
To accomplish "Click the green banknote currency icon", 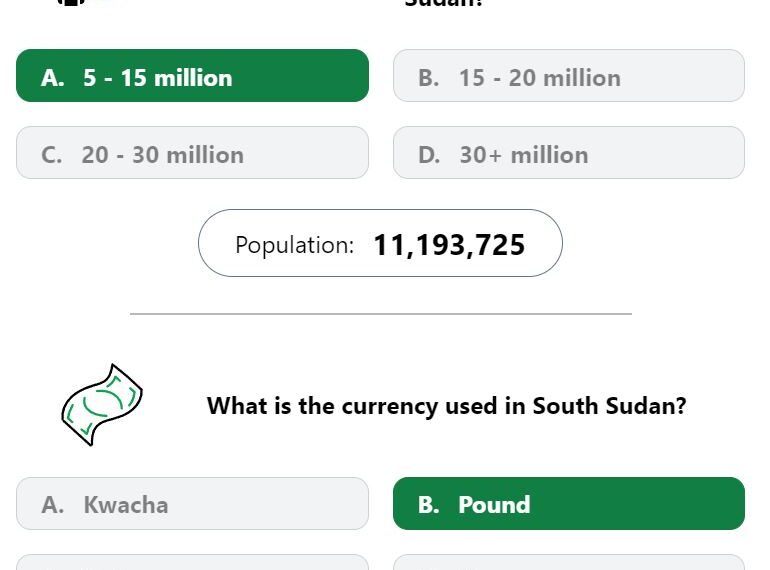I will click(x=102, y=405).
